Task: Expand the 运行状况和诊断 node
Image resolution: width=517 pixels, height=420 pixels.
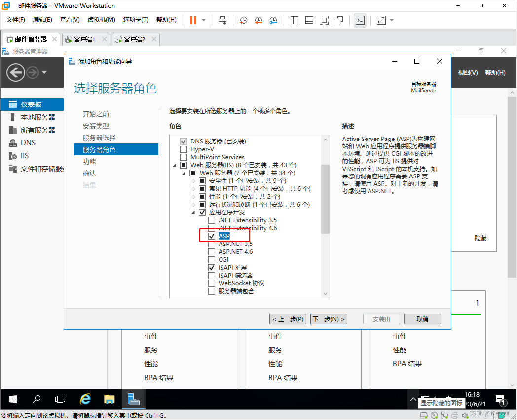Action: click(x=194, y=205)
